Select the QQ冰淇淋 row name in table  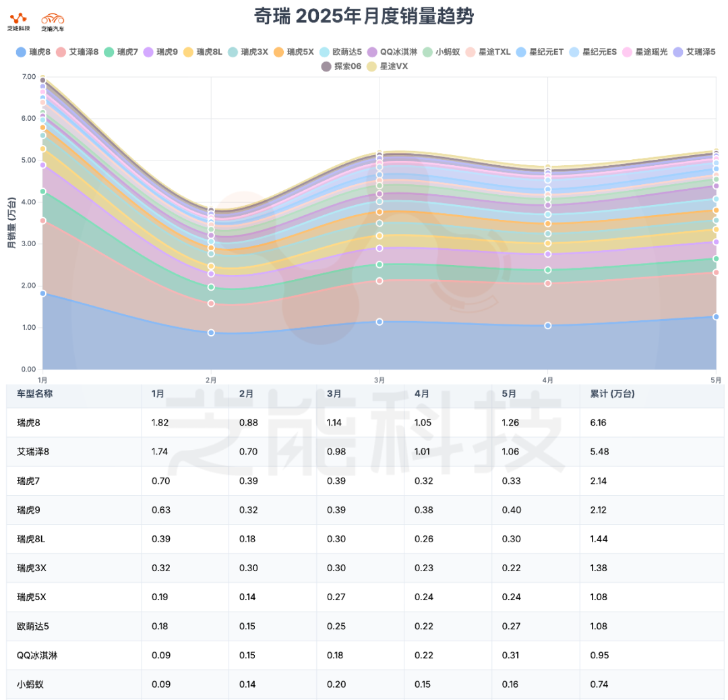(37, 655)
